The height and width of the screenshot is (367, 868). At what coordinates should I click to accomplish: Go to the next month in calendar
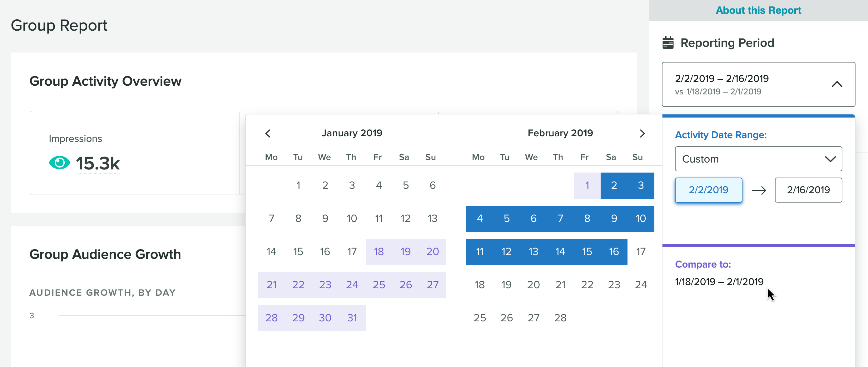[x=642, y=133]
